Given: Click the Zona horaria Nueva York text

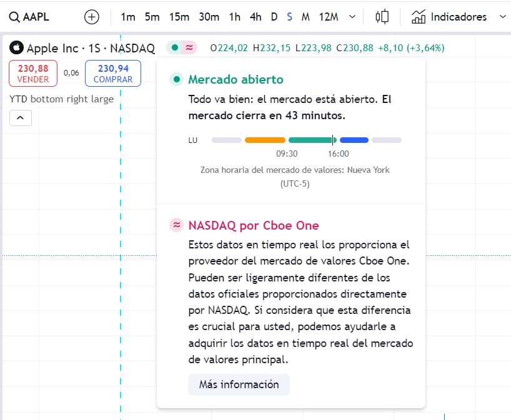Looking at the screenshot, I should click(x=295, y=177).
